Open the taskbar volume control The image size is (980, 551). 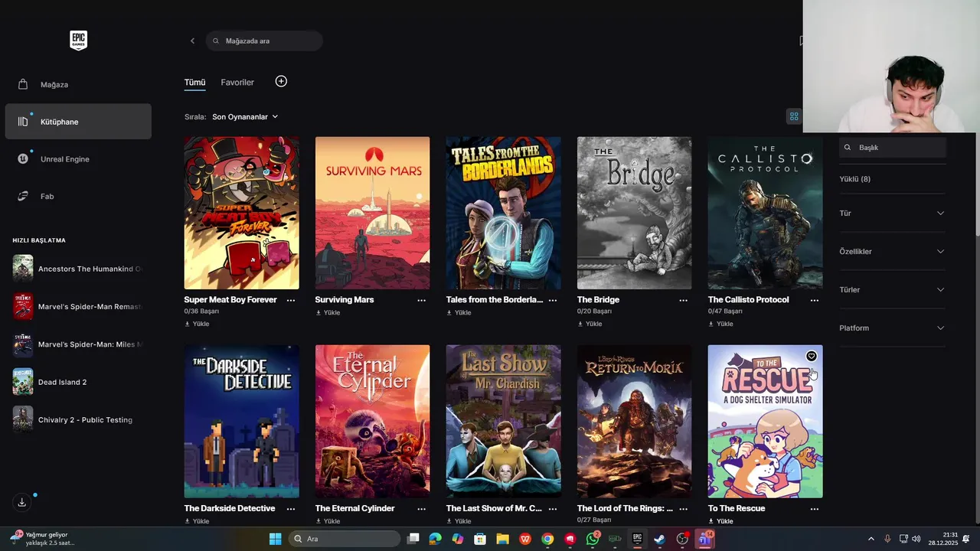[916, 539]
